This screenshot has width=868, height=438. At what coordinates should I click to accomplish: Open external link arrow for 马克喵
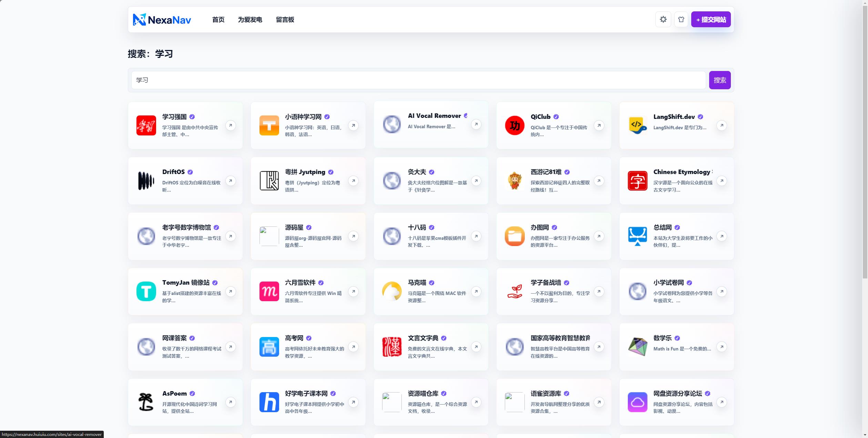(476, 292)
